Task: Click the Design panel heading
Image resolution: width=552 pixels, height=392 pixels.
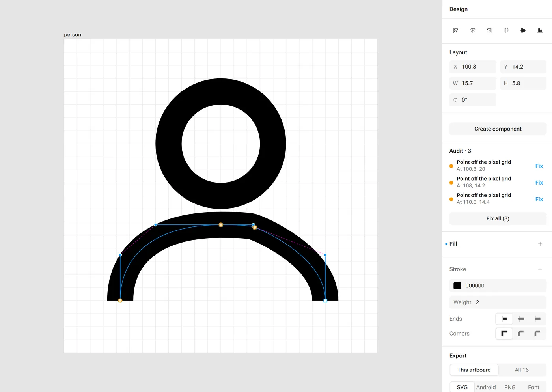Action: [x=459, y=9]
